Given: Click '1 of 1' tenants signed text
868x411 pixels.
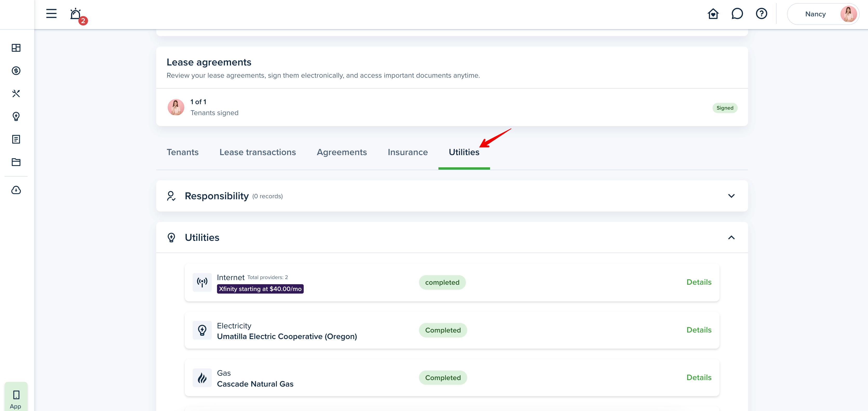Looking at the screenshot, I should pyautogui.click(x=198, y=102).
